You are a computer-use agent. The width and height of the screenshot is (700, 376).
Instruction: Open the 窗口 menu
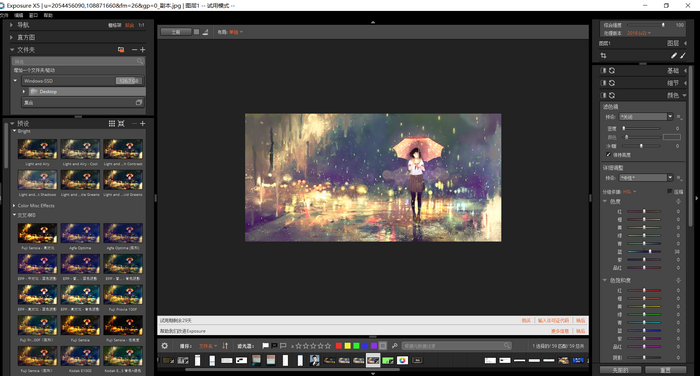coord(33,15)
